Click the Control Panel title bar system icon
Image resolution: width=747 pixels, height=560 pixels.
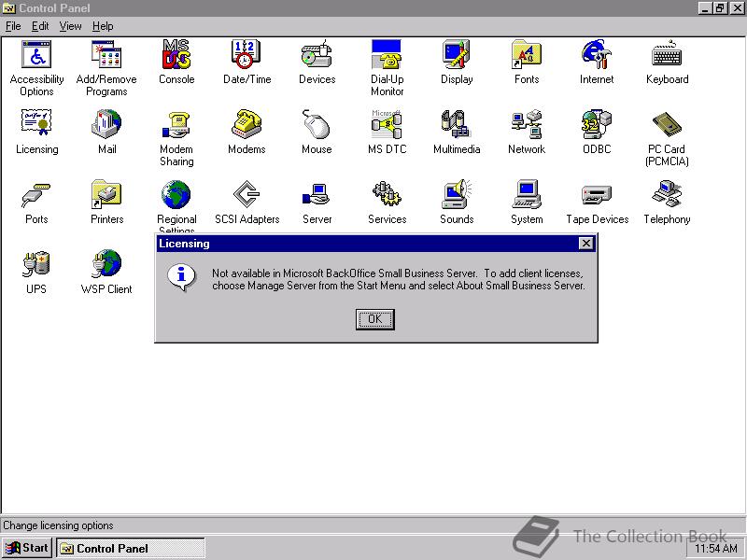coord(9,8)
